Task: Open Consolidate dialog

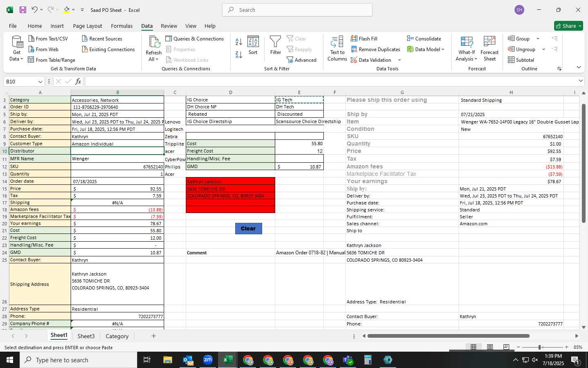Action: (424, 38)
